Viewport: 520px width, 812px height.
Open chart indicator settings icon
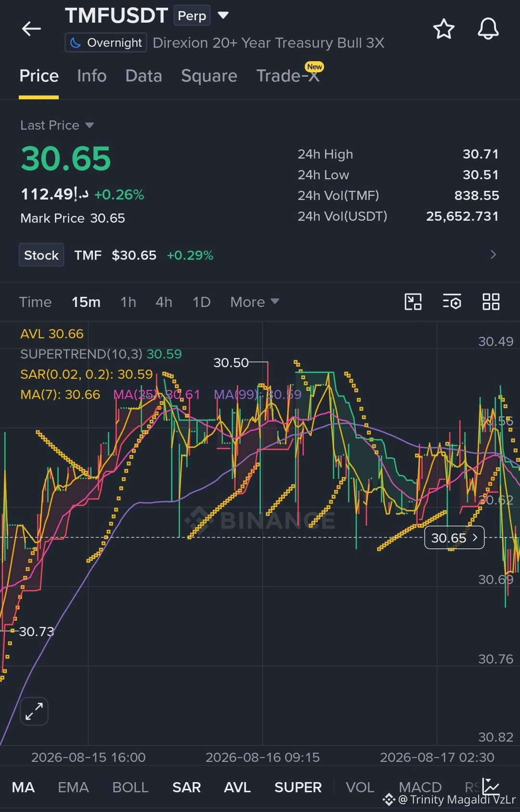coord(452,302)
